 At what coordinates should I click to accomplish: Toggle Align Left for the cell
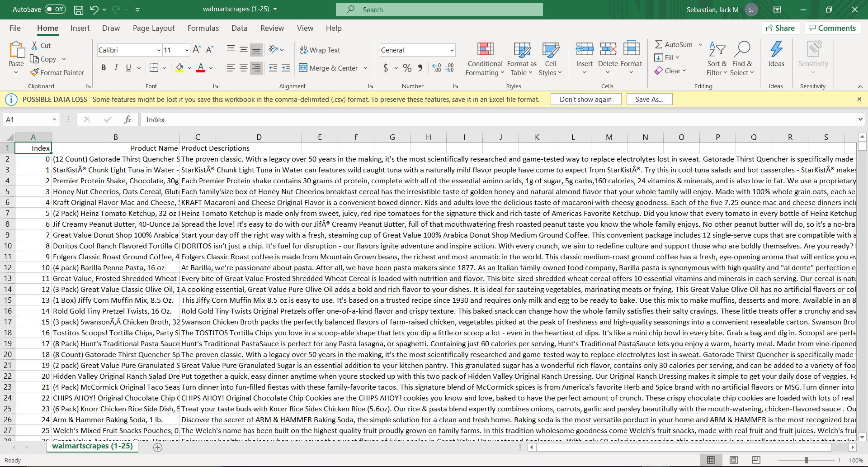[x=231, y=68]
